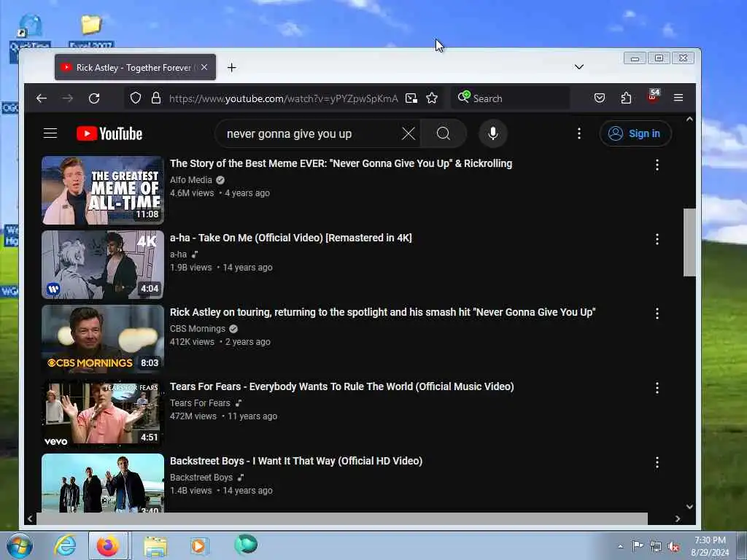
Task: Open options for Tears For Fears video
Action: (x=657, y=388)
